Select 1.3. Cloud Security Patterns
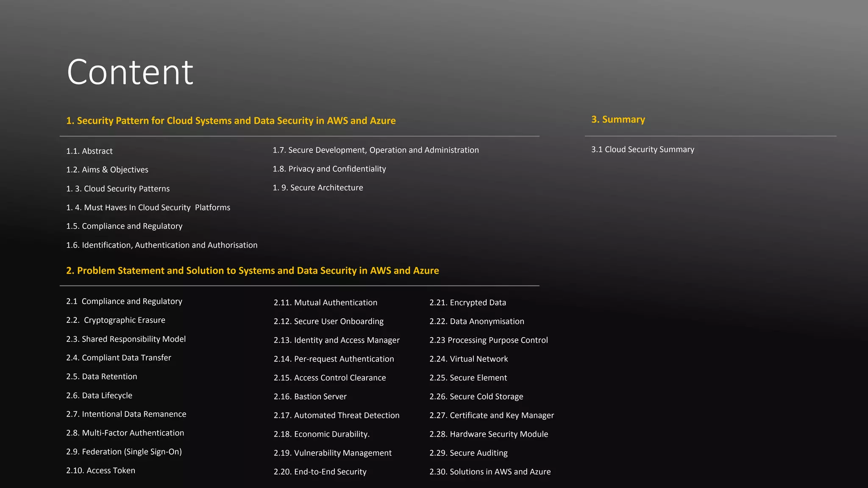 pyautogui.click(x=118, y=189)
